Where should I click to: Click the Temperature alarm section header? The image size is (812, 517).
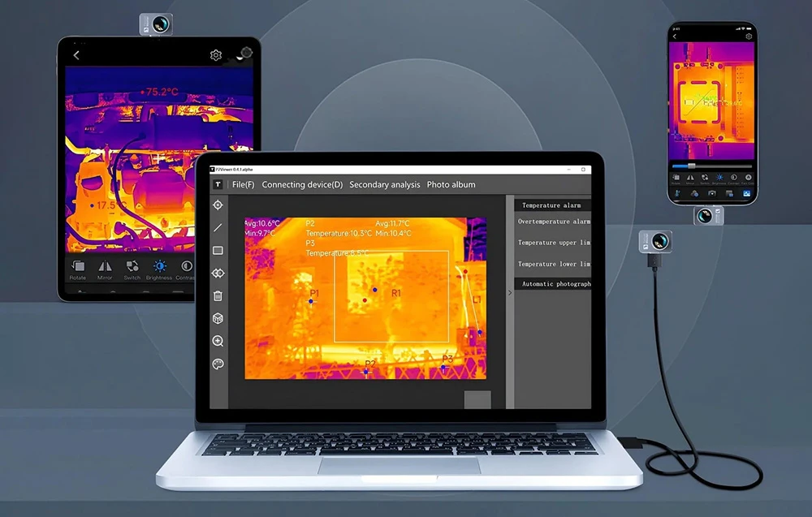click(x=552, y=205)
